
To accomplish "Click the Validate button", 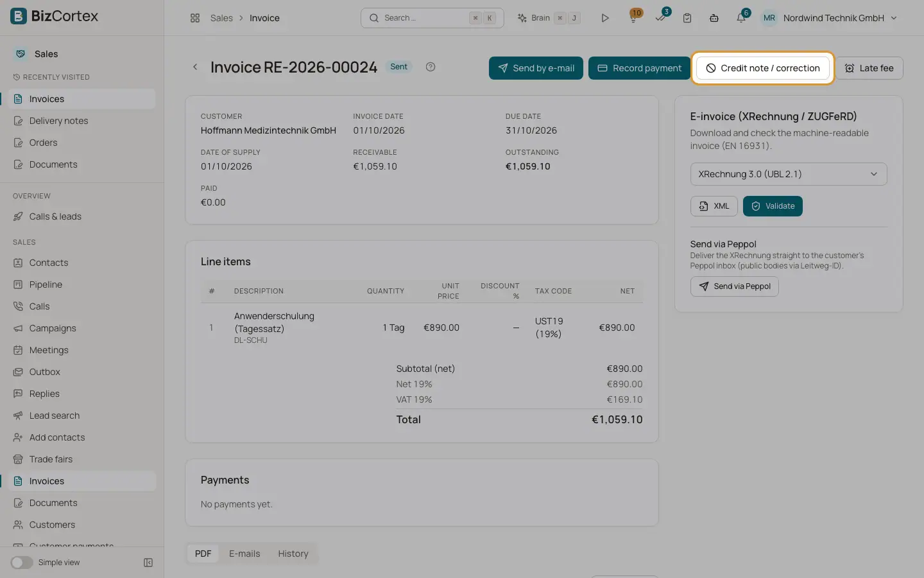I will 773,206.
